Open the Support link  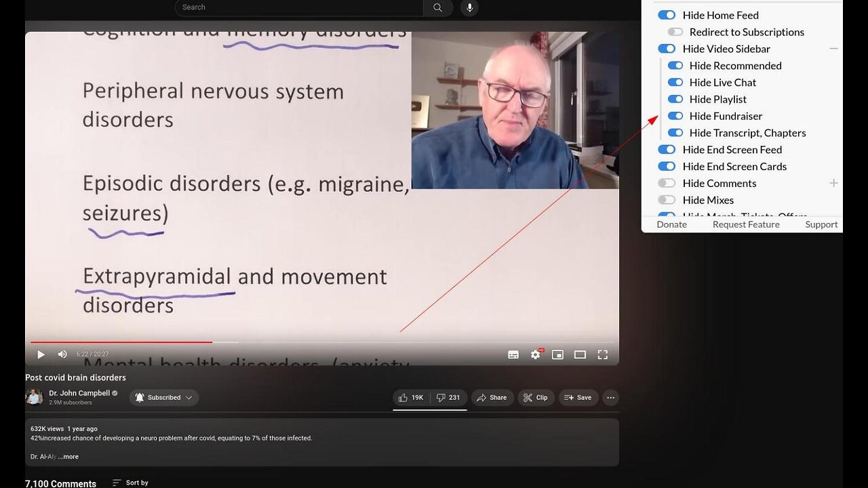(821, 224)
